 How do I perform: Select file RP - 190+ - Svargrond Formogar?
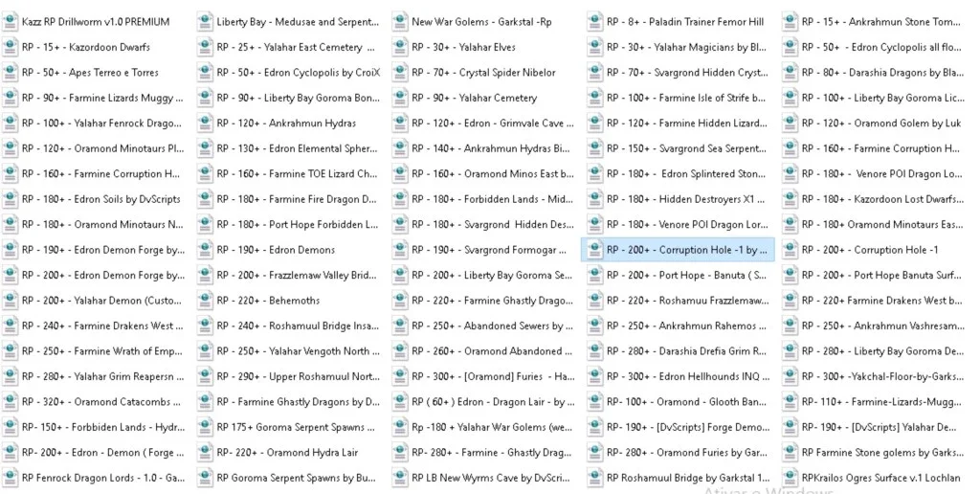pyautogui.click(x=489, y=250)
